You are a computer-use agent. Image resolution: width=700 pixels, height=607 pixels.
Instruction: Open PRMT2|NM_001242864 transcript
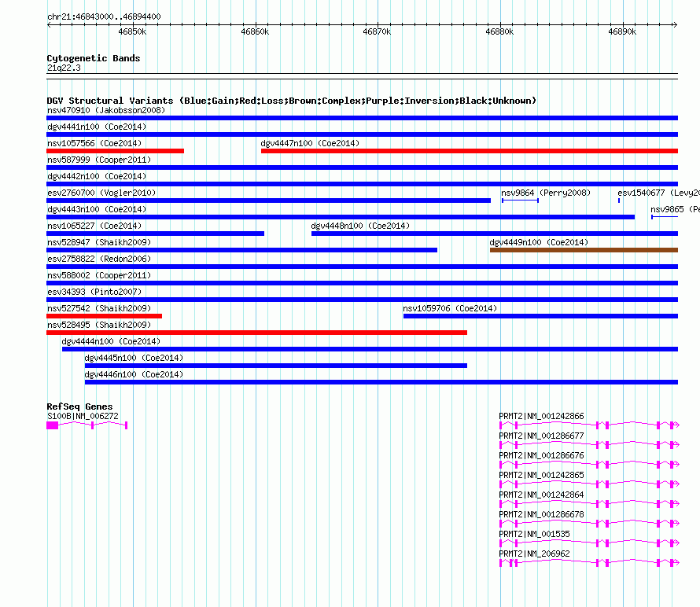589,504
